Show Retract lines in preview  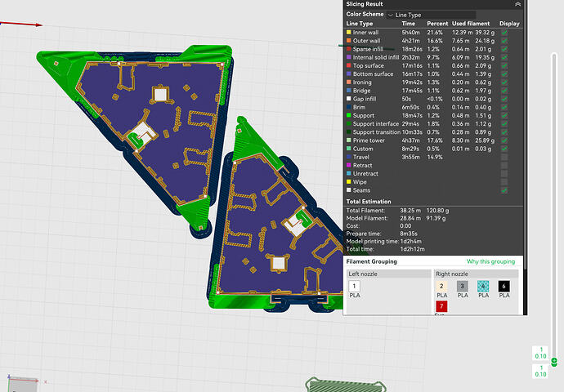point(504,165)
